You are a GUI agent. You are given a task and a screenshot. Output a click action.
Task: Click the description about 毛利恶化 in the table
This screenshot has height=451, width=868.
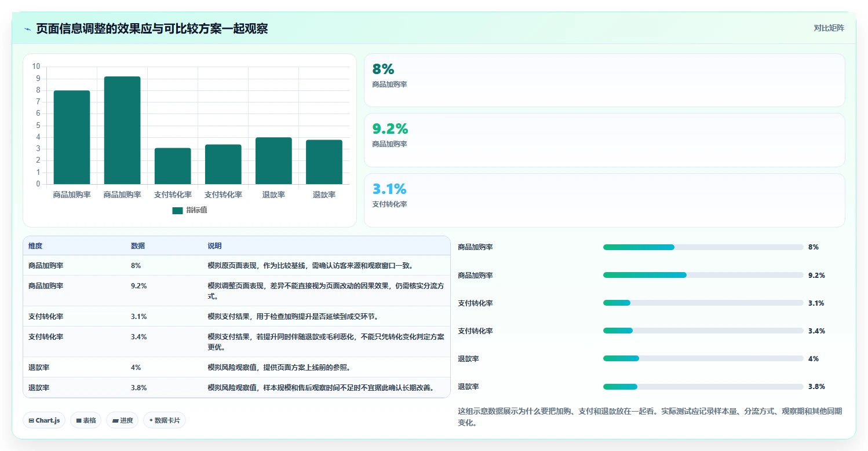326,342
